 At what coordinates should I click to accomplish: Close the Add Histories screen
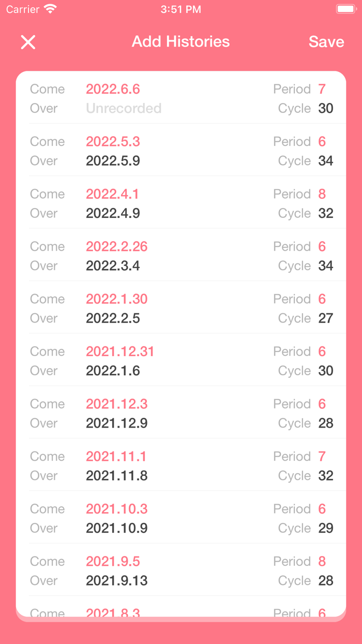28,42
